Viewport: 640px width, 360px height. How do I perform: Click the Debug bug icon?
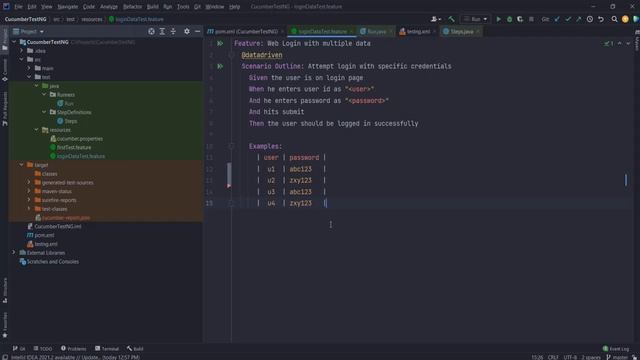[509, 19]
